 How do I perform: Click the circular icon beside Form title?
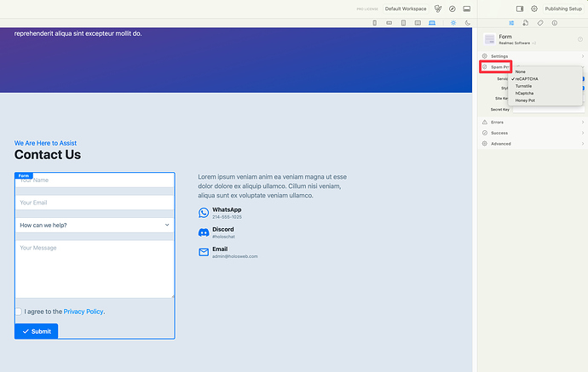pyautogui.click(x=580, y=39)
